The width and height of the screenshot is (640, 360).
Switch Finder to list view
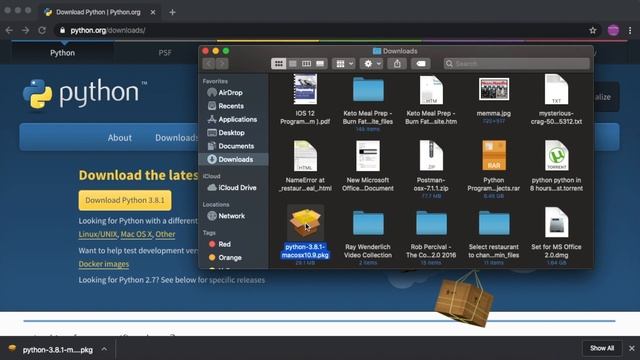(293, 64)
